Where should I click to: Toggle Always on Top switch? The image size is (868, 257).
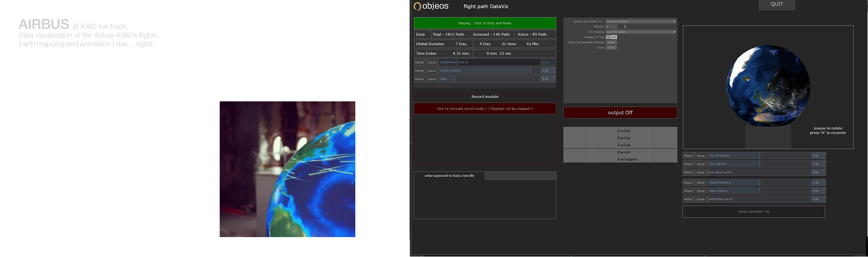point(611,37)
